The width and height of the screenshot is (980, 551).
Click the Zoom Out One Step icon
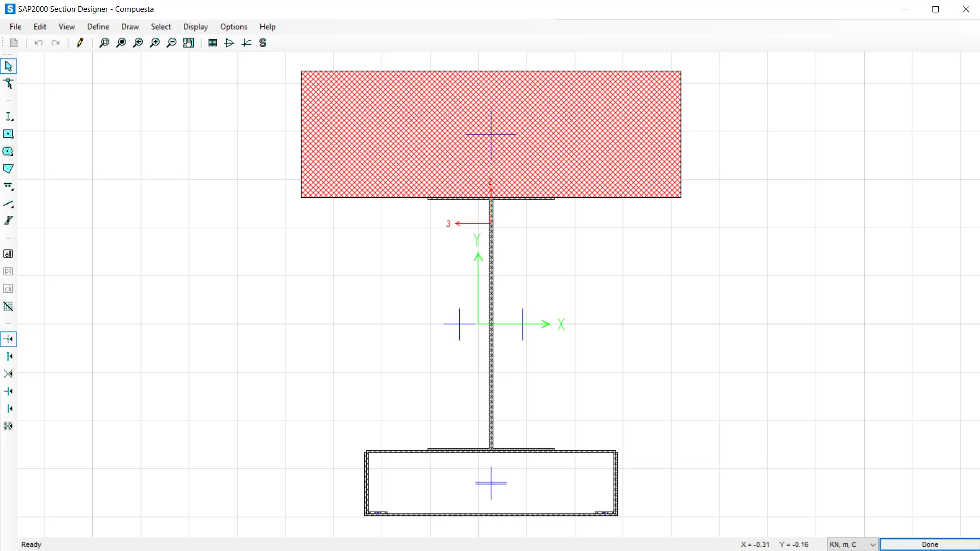pyautogui.click(x=172, y=43)
